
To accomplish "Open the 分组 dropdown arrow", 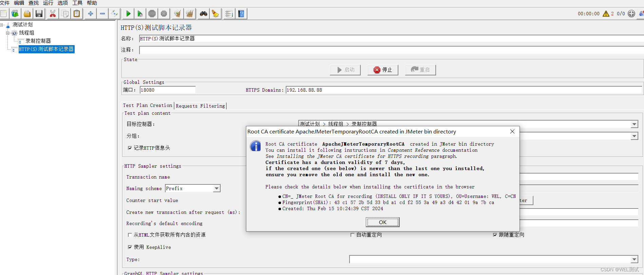I will coord(634,136).
